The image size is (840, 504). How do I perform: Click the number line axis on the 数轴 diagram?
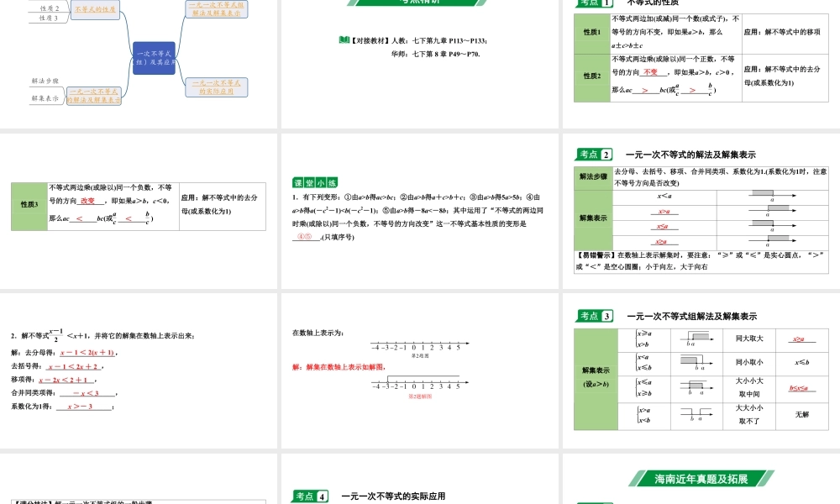(420, 344)
